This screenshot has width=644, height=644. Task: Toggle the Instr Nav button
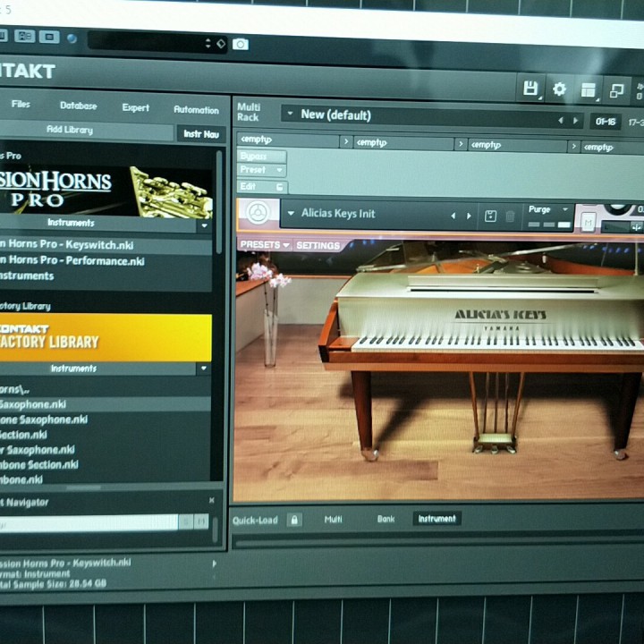click(x=200, y=133)
